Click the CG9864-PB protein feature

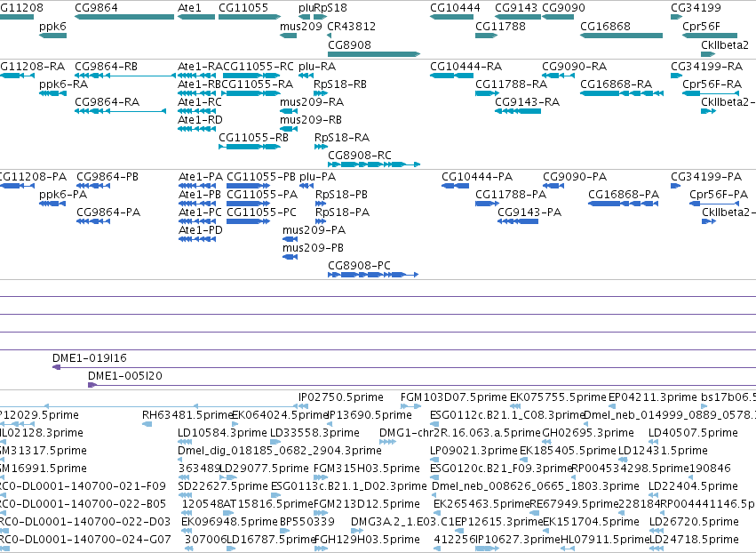(x=93, y=186)
